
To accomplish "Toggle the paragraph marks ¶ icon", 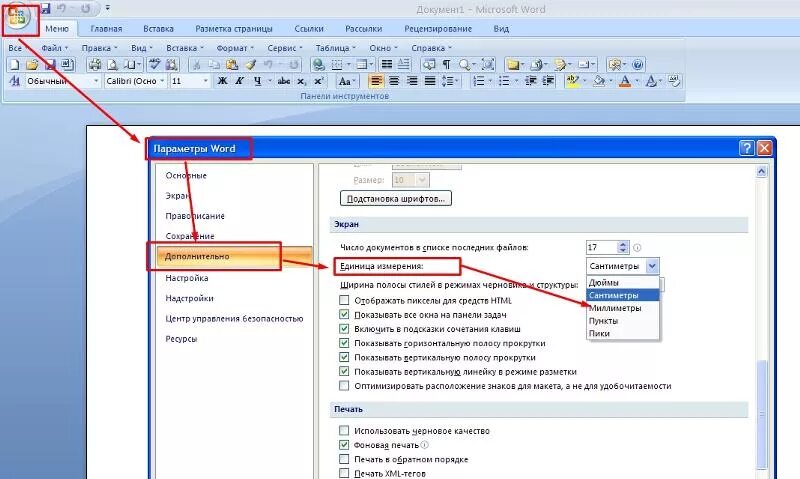I will pos(446,65).
